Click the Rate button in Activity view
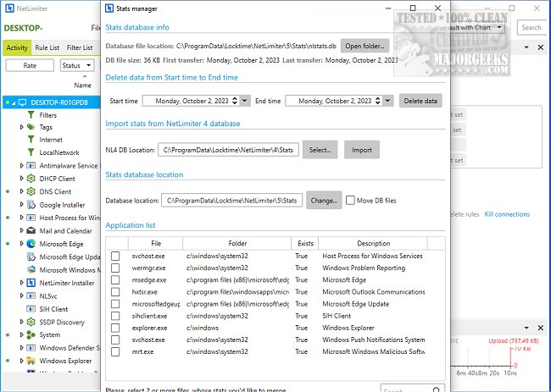 (30, 65)
